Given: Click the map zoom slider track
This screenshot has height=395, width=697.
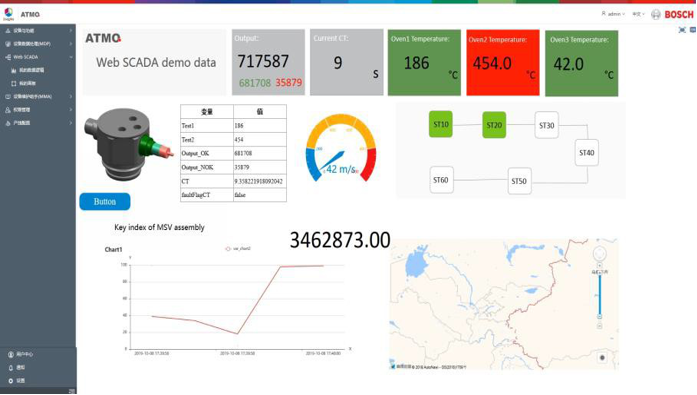Looking at the screenshot, I should 600,295.
